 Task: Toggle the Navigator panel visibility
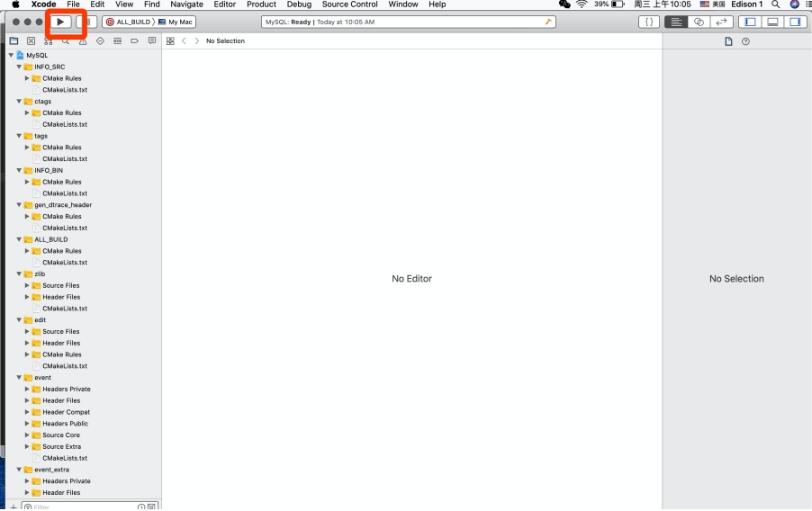tap(750, 22)
